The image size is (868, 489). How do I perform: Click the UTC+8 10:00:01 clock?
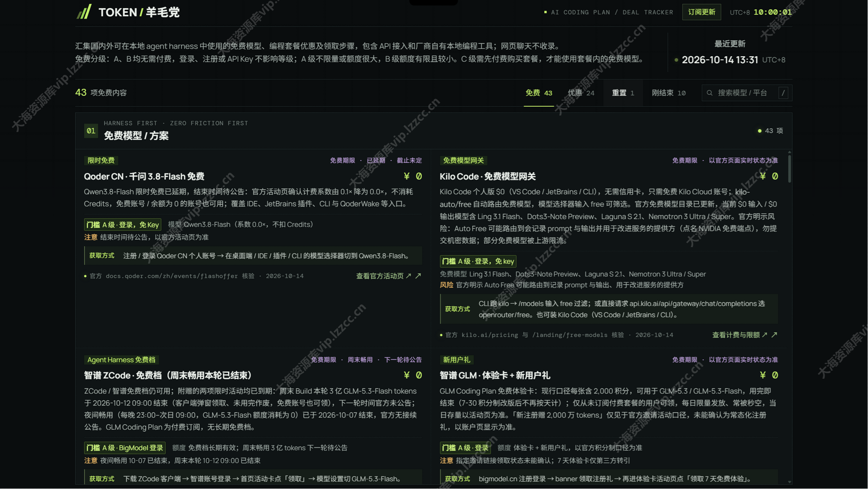(x=760, y=12)
